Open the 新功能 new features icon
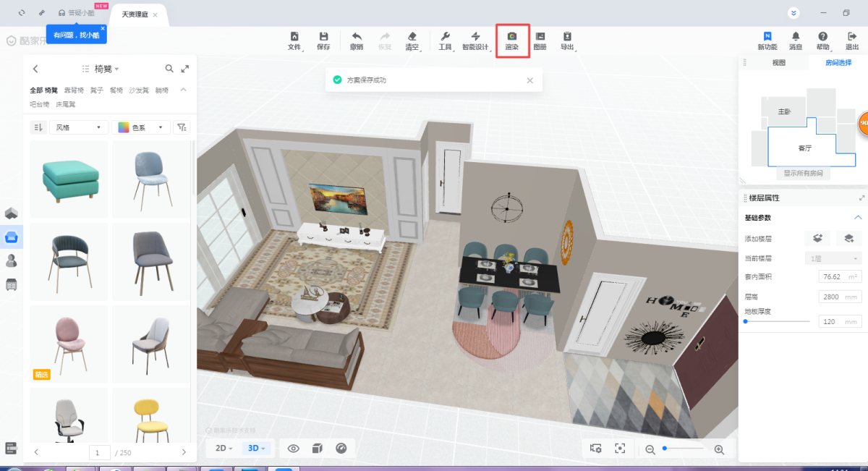The image size is (868, 471). (767, 41)
